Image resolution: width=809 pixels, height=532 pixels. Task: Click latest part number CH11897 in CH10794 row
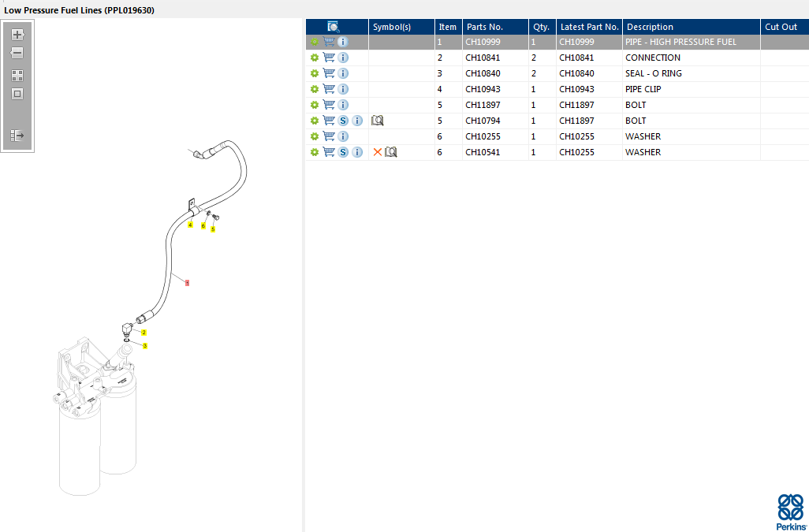pyautogui.click(x=576, y=121)
